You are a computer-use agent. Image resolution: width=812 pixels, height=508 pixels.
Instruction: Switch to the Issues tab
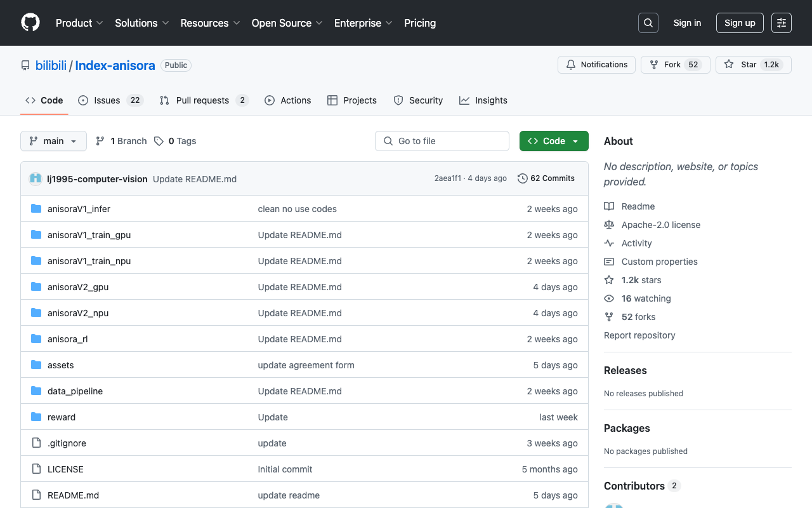pyautogui.click(x=111, y=100)
